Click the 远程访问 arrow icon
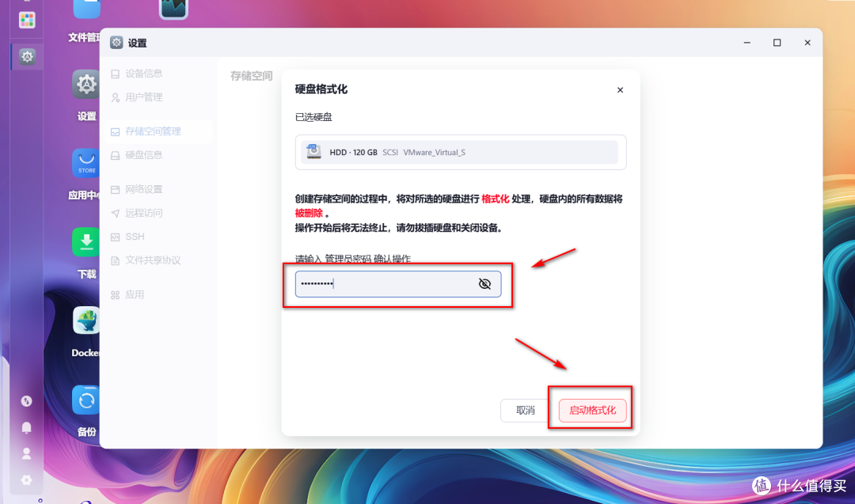 tap(115, 213)
